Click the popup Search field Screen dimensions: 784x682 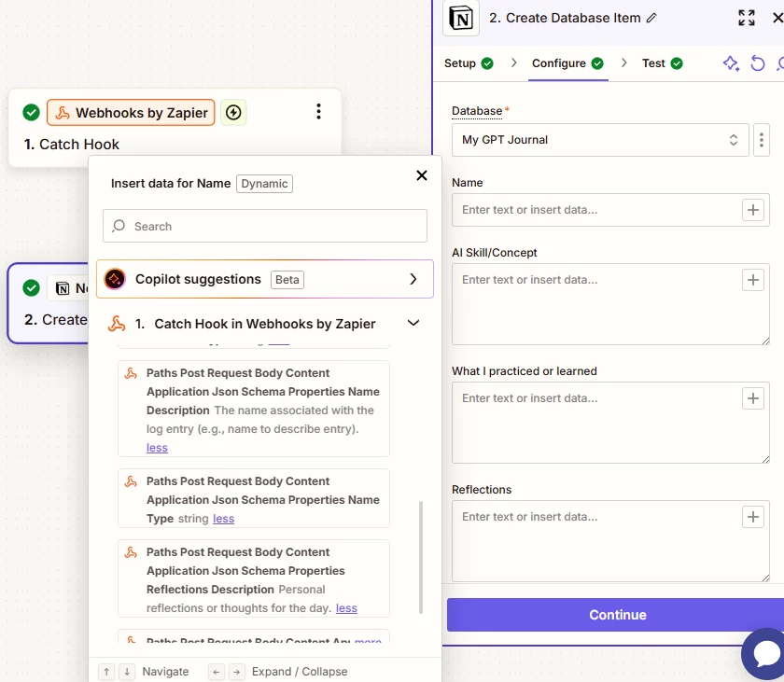pyautogui.click(x=265, y=226)
